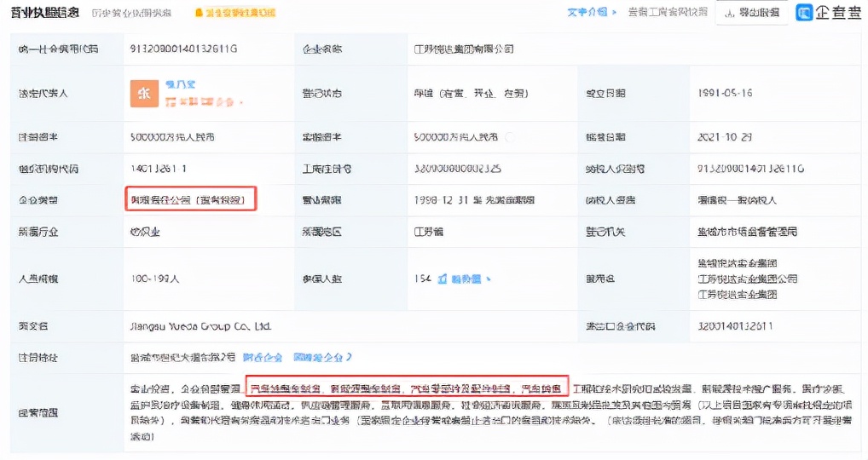
Task: Click the import-export code 3200140132611
Action: coord(735,327)
